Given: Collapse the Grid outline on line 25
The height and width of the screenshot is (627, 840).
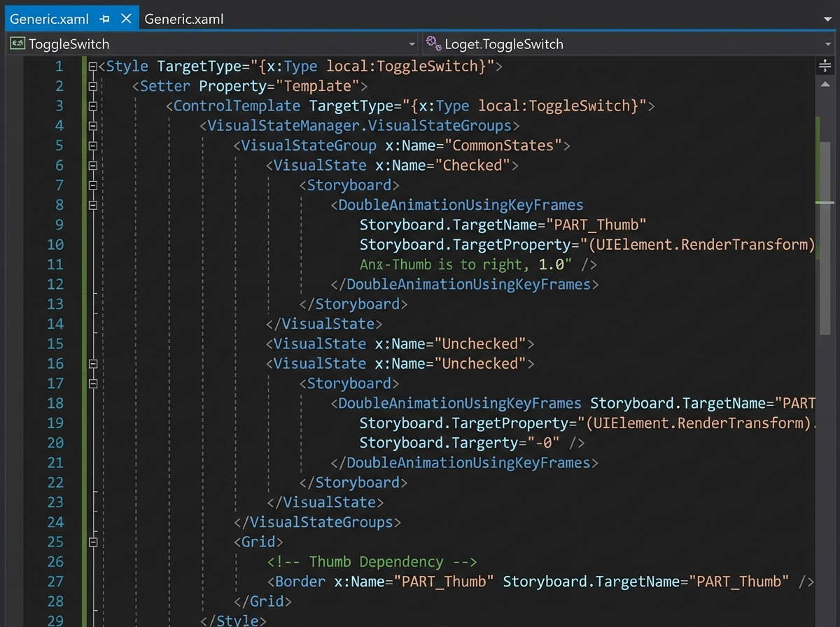Looking at the screenshot, I should pyautogui.click(x=92, y=542).
